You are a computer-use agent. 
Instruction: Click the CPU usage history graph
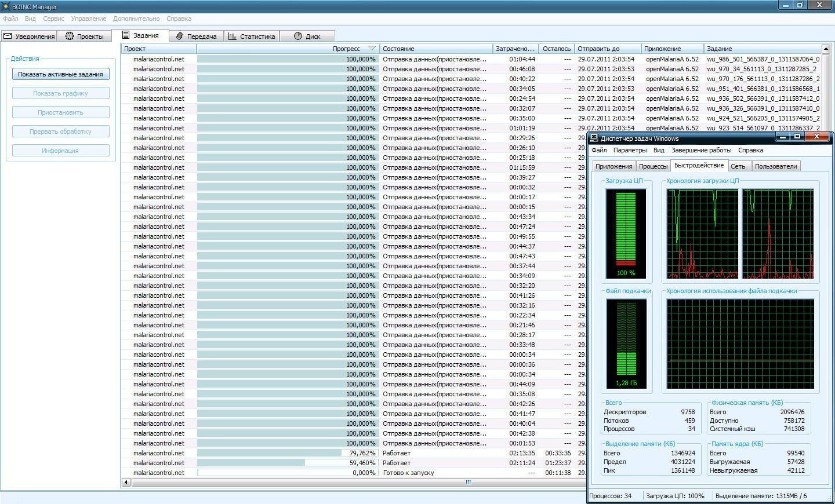click(740, 233)
